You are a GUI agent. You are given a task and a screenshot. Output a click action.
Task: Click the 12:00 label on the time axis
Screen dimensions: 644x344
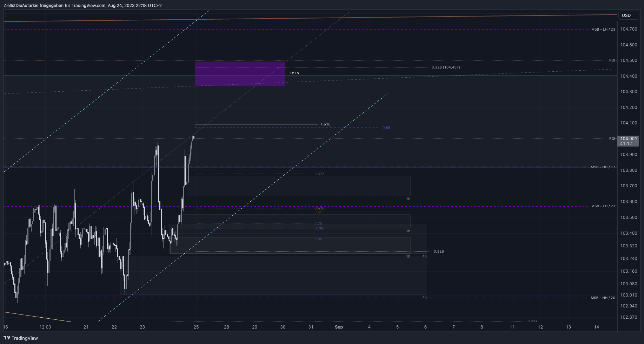tap(45, 327)
